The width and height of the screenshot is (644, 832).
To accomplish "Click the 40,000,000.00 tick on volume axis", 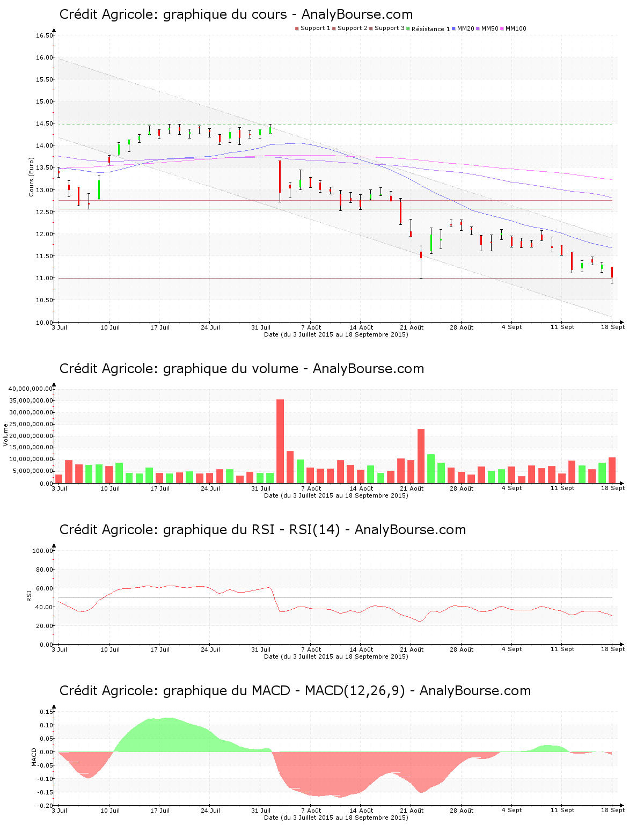I will coord(31,389).
